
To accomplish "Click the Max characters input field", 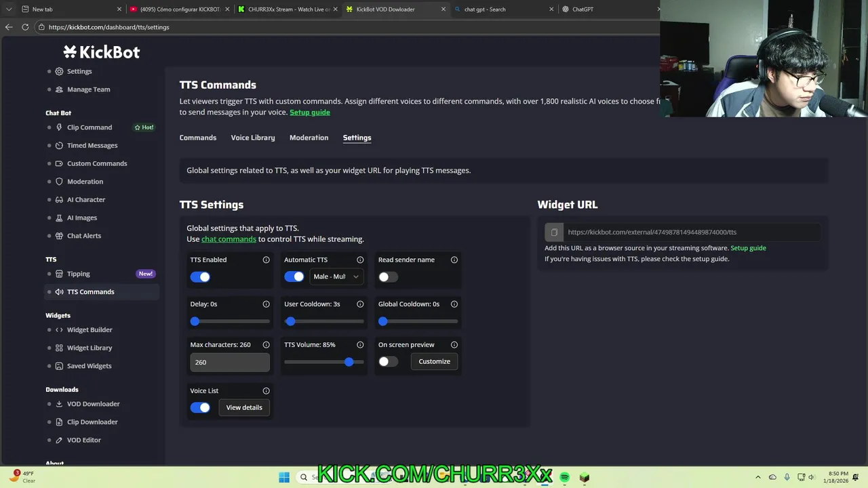I will (230, 363).
